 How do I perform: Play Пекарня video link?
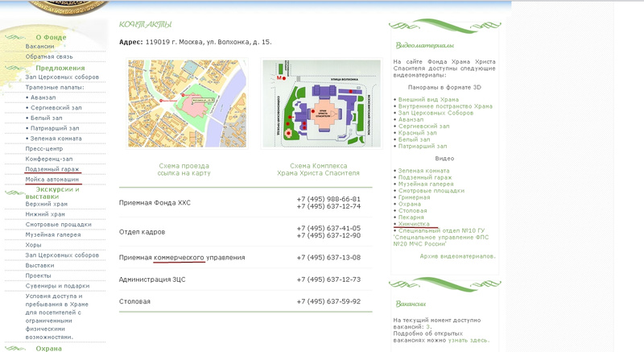coord(411,217)
